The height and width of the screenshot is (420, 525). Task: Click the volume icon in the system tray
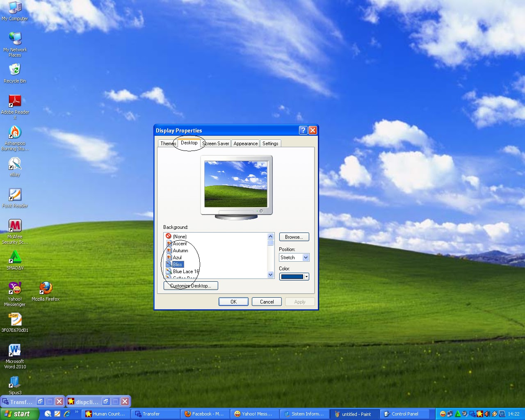(x=486, y=414)
